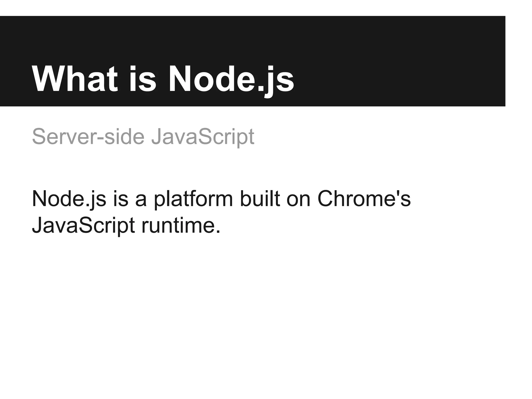Image resolution: width=532 pixels, height=399 pixels.
Task: Click 'Node.js' at the body paragraph start
Action: point(69,199)
